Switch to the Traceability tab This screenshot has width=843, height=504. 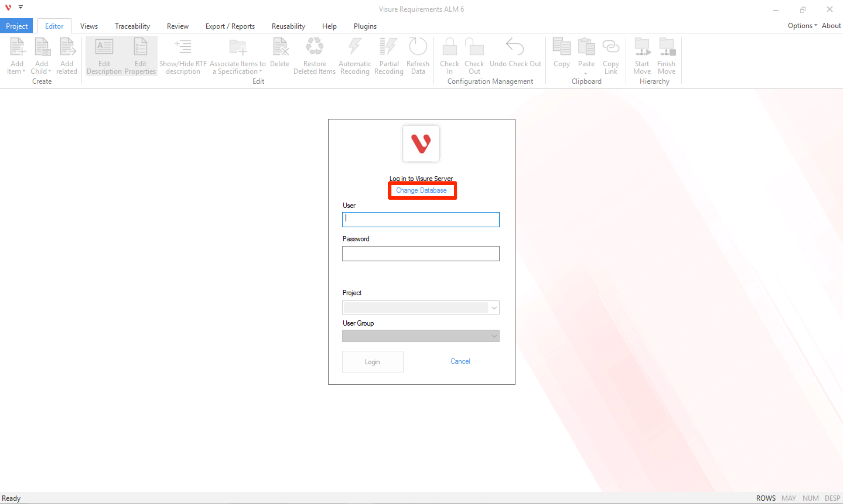(x=132, y=26)
